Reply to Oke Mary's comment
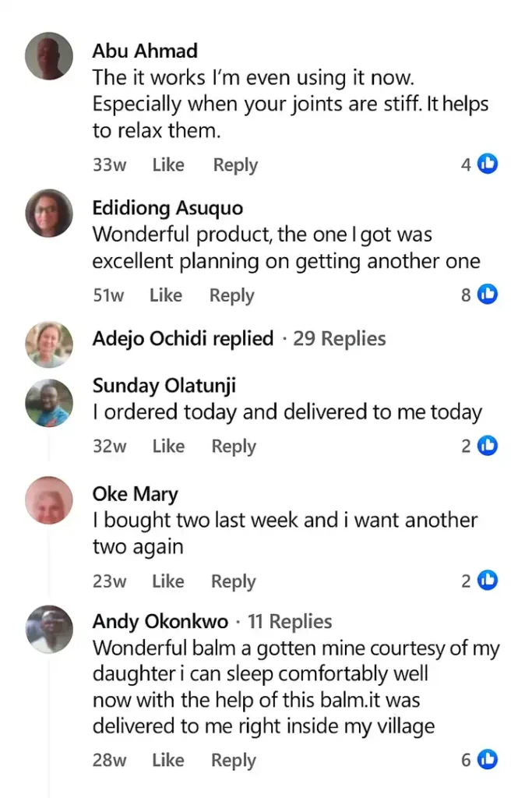This screenshot has height=798, width=532. [x=234, y=581]
